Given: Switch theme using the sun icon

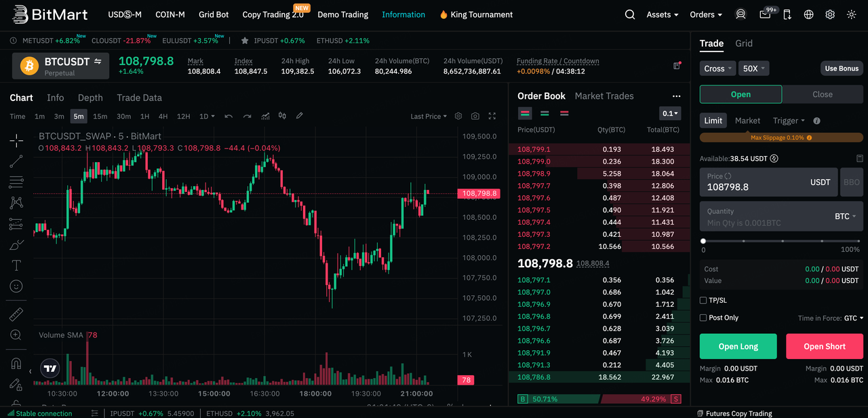Looking at the screenshot, I should point(852,14).
